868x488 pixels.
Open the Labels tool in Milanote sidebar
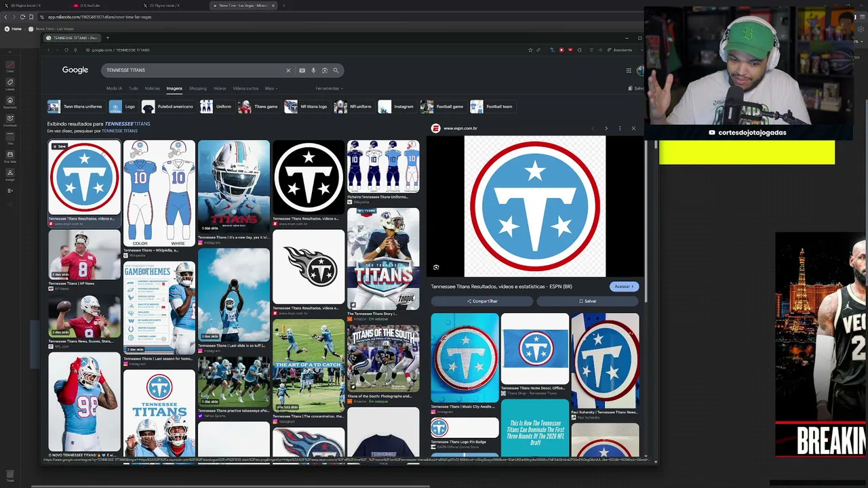pyautogui.click(x=9, y=84)
